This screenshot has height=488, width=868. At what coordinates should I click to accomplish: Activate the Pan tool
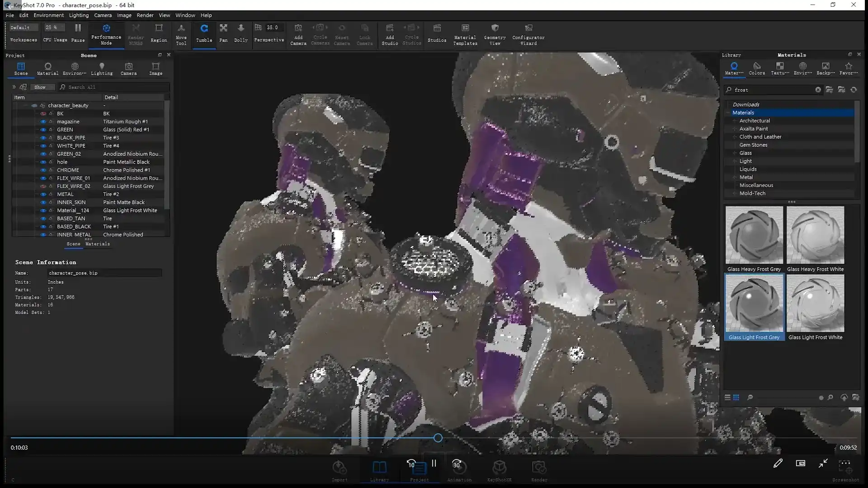click(x=223, y=34)
